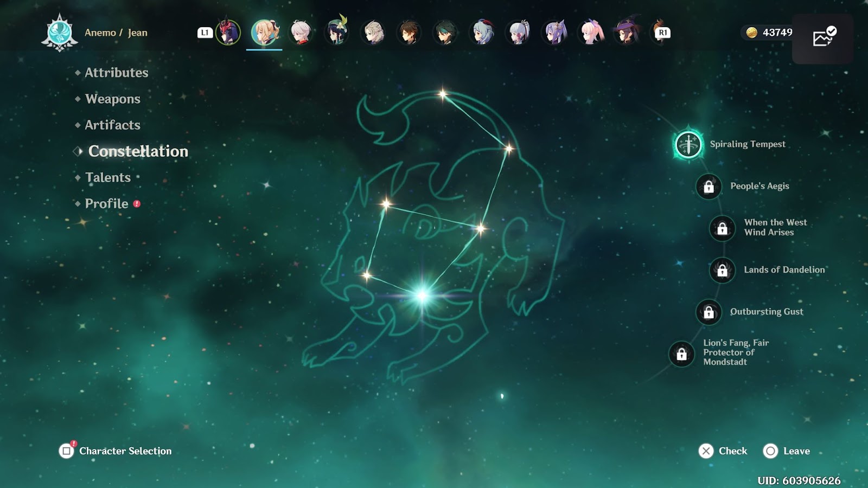Viewport: 868px width, 488px height.
Task: Open the Profile menu
Action: click(106, 204)
